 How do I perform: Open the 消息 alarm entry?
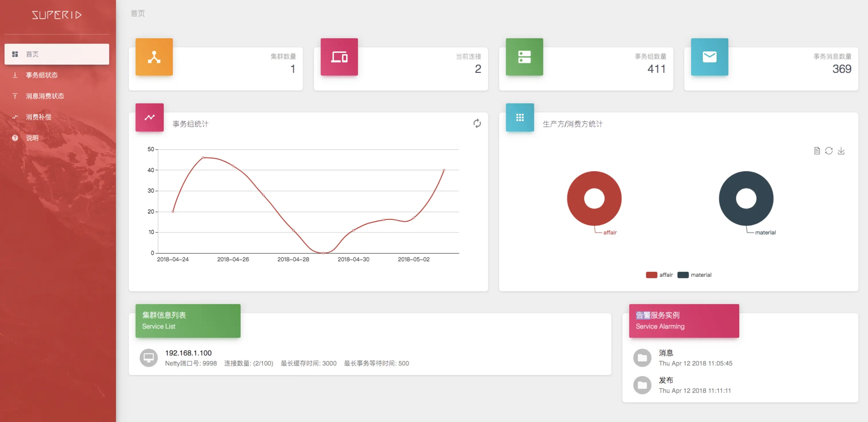[x=666, y=353]
